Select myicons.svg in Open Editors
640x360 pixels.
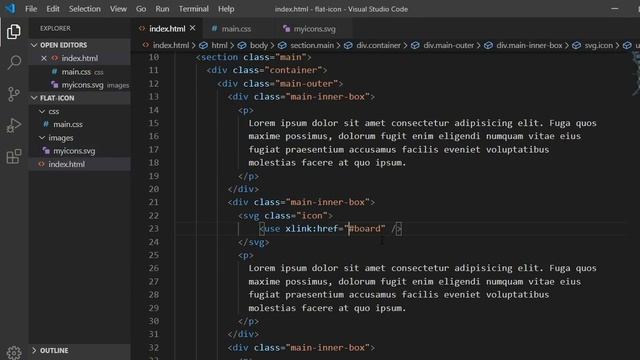tap(80, 85)
